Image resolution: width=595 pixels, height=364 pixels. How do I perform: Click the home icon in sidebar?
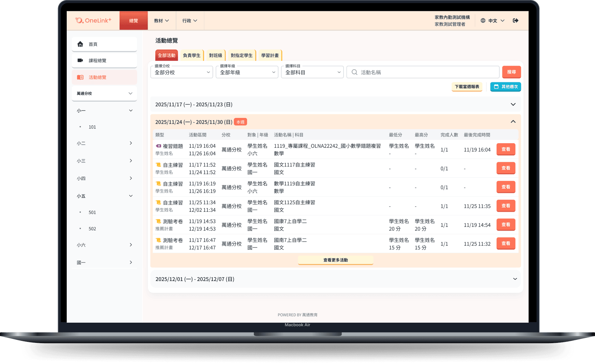coord(80,44)
